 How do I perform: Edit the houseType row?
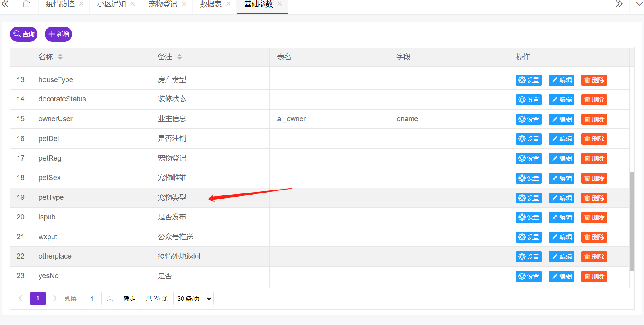tap(561, 80)
